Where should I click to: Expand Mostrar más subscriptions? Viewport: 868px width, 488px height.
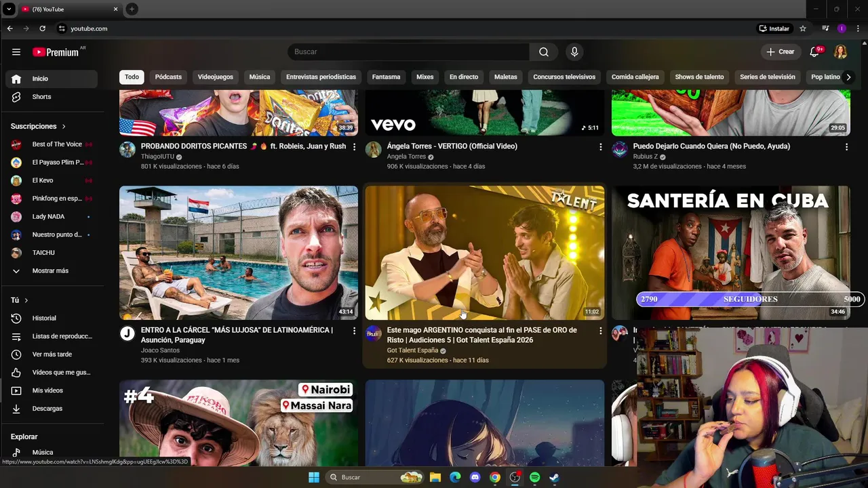coord(52,271)
